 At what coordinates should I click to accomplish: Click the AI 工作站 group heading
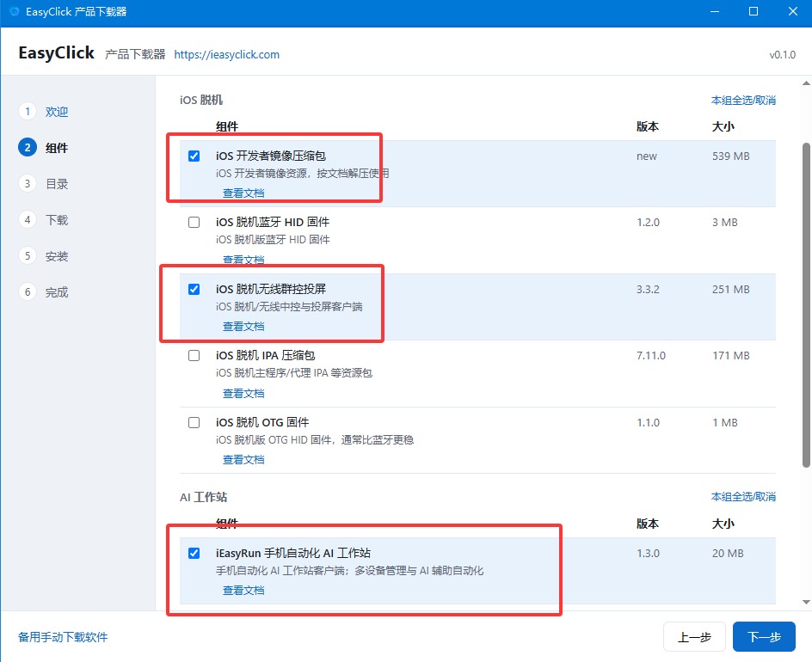(203, 498)
